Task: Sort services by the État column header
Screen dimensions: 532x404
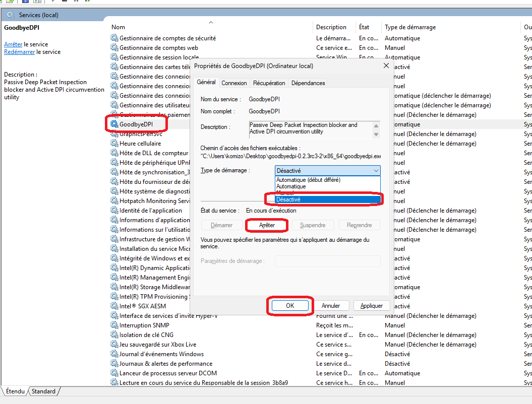Action: pos(364,27)
